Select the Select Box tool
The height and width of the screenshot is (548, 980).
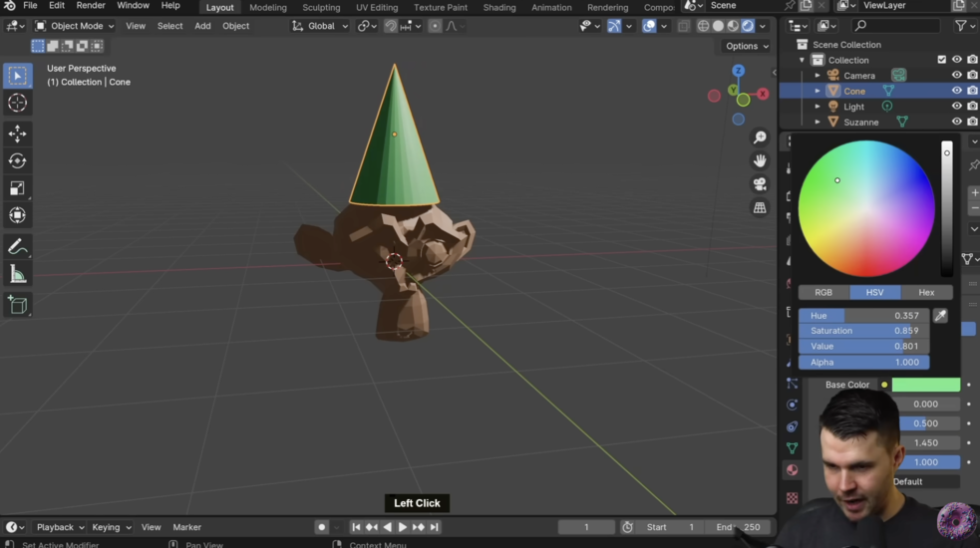click(18, 76)
